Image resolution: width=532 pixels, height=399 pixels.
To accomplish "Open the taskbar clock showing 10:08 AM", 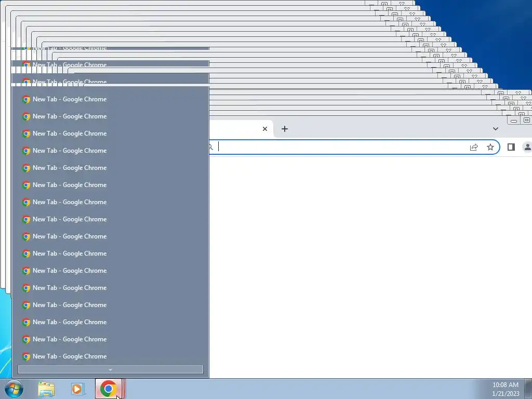I will pyautogui.click(x=506, y=389).
